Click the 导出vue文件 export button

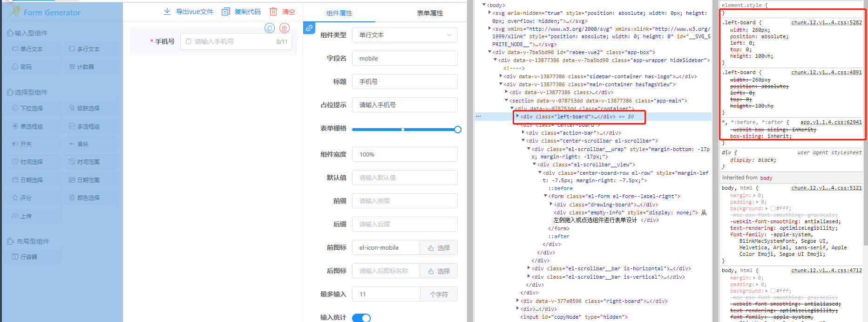[x=189, y=11]
